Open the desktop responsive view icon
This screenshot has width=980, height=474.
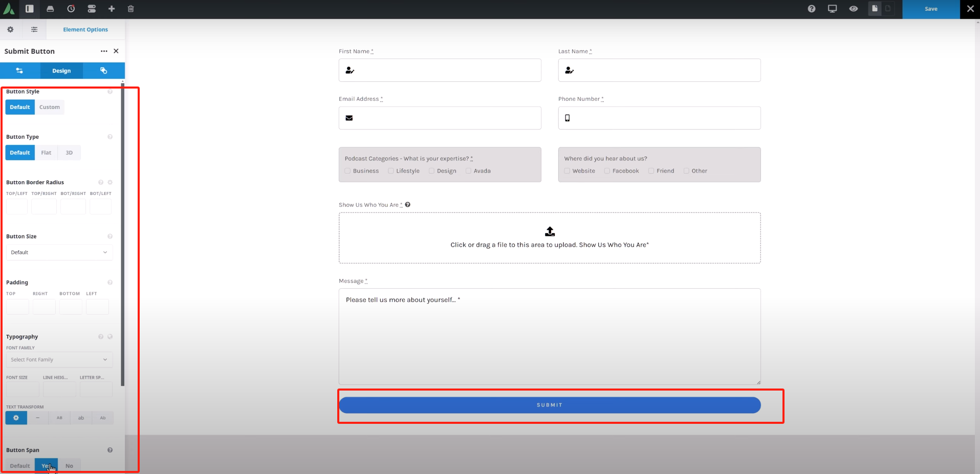833,9
